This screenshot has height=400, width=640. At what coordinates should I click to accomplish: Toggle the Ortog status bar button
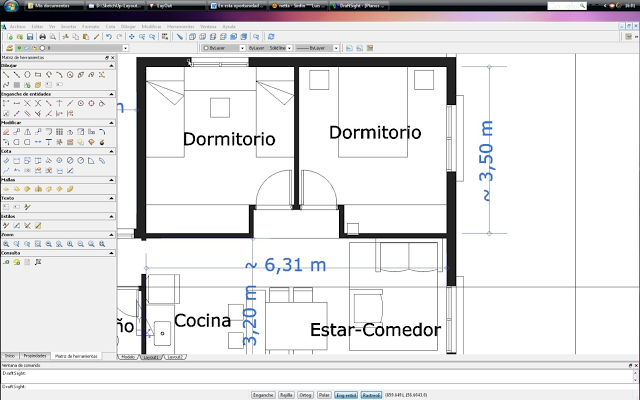coord(306,394)
